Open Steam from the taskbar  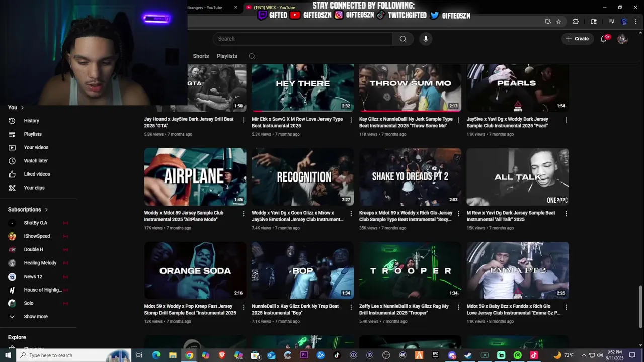tap(468, 355)
